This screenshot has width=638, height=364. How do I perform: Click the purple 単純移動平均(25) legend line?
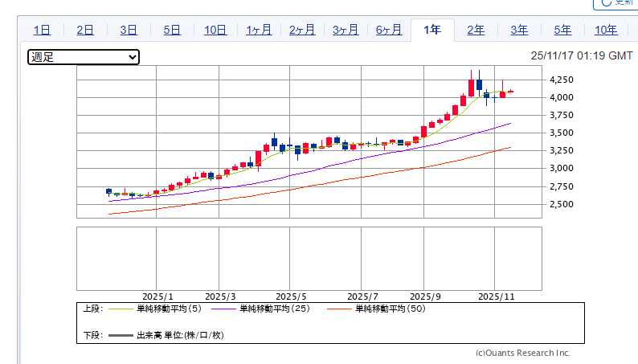point(224,309)
